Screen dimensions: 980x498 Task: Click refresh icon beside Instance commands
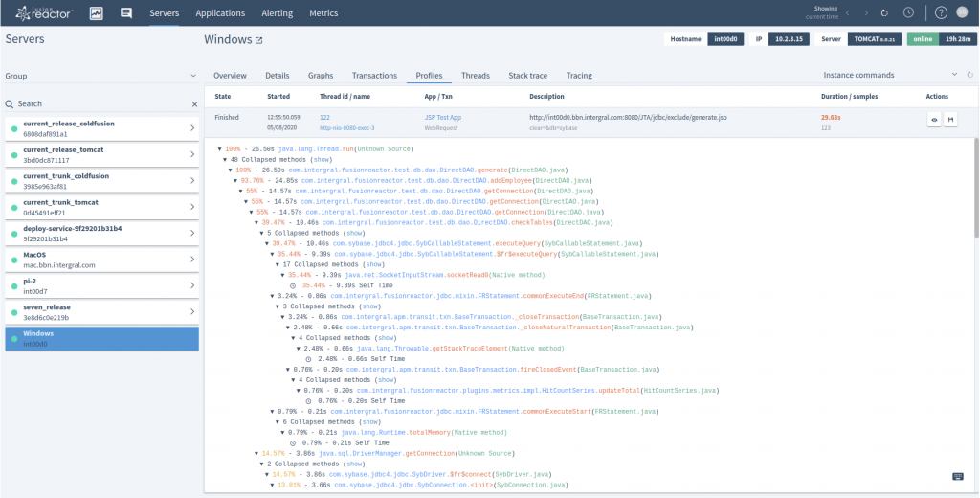[x=970, y=75]
